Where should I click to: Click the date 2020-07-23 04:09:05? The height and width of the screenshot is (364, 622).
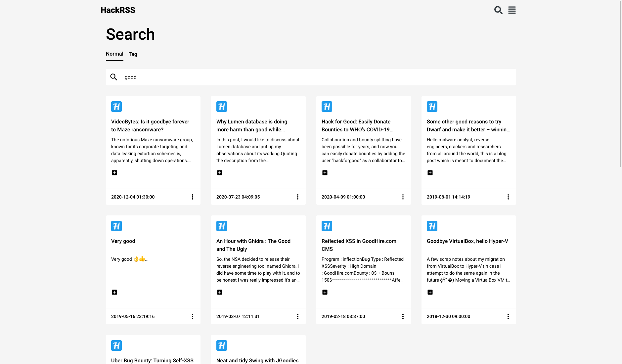click(238, 197)
